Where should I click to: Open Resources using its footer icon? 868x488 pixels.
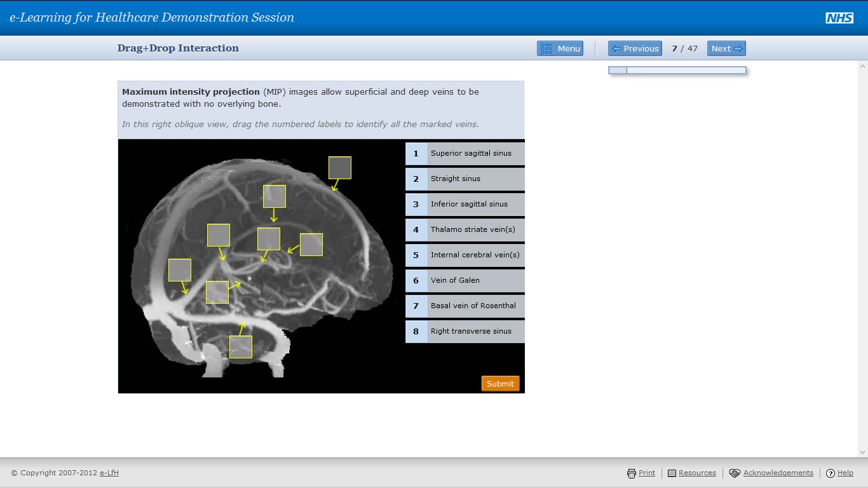tap(671, 473)
